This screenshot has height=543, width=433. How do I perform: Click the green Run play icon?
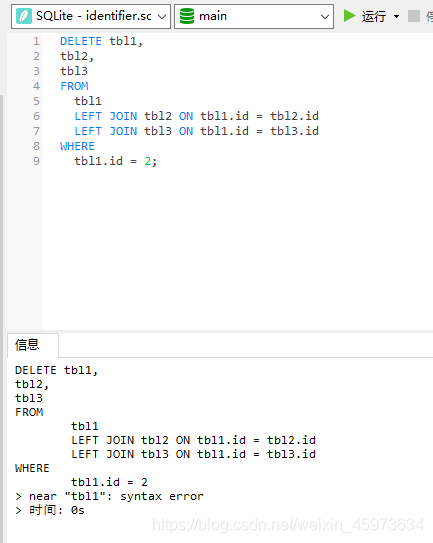(x=350, y=16)
